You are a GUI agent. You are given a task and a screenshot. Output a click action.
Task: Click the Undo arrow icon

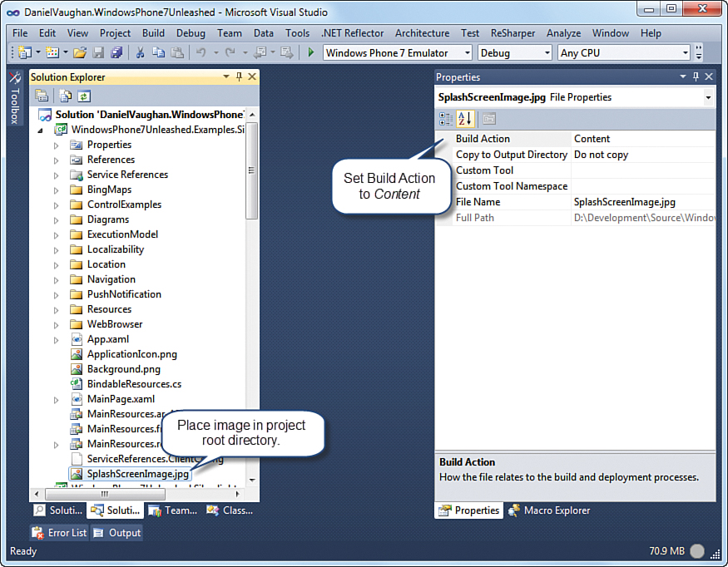(x=201, y=52)
